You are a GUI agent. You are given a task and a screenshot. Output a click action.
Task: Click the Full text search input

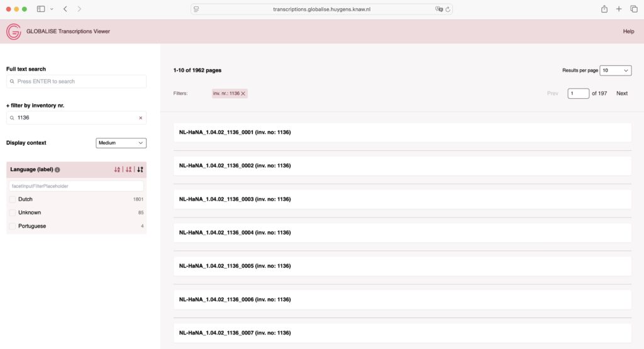point(76,81)
